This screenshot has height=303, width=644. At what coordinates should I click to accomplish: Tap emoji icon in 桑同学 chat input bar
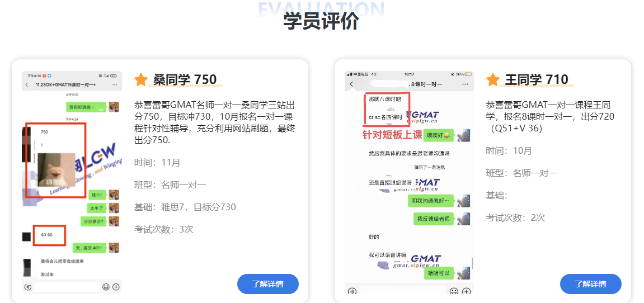(106, 287)
